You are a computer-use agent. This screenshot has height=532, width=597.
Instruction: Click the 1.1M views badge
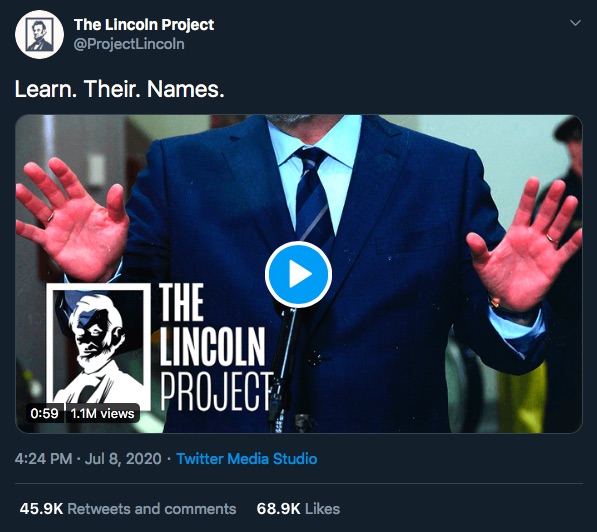click(x=102, y=414)
